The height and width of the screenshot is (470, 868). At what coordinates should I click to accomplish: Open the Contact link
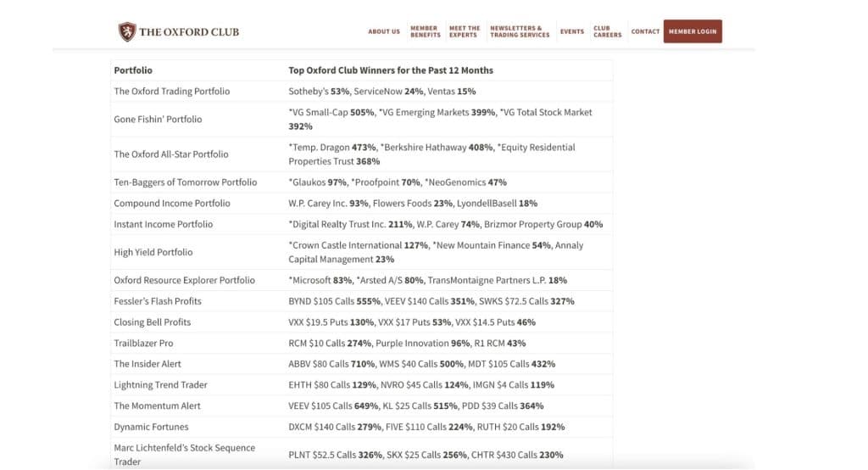coord(645,31)
